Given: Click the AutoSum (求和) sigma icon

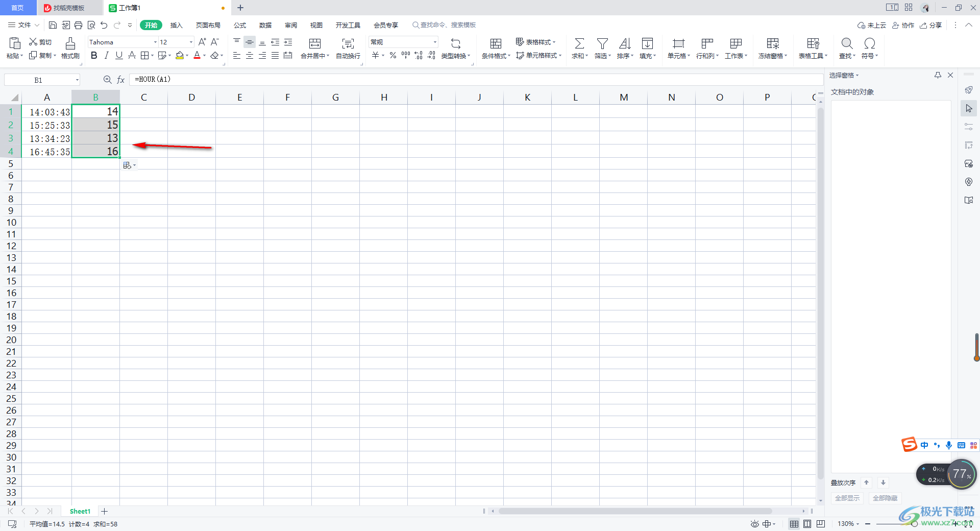Looking at the screenshot, I should coord(579,43).
